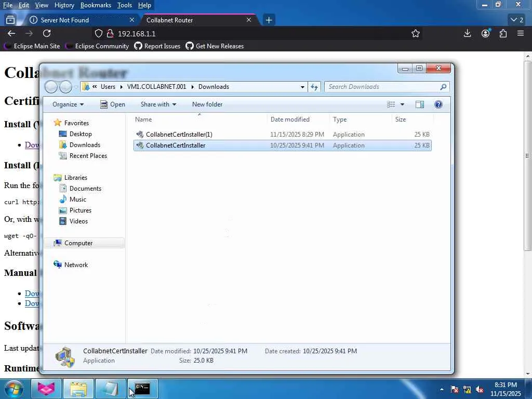Change view with the Explorer views icon
The width and height of the screenshot is (532, 399).
[391, 104]
